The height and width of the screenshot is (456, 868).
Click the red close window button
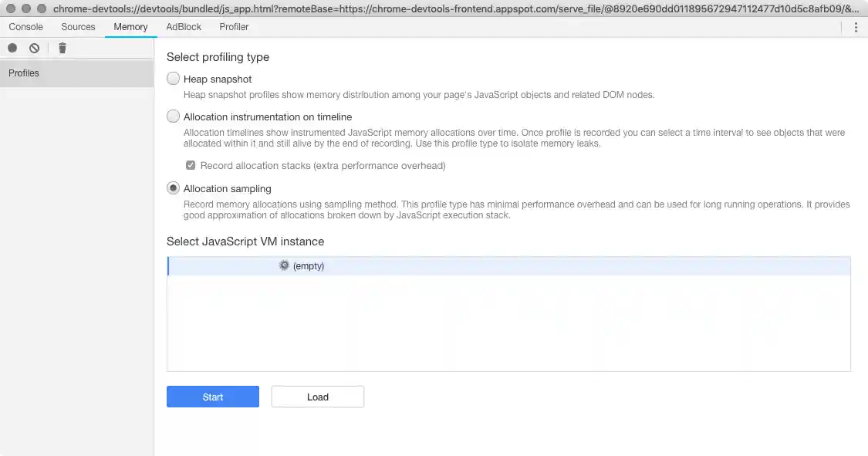(x=11, y=8)
